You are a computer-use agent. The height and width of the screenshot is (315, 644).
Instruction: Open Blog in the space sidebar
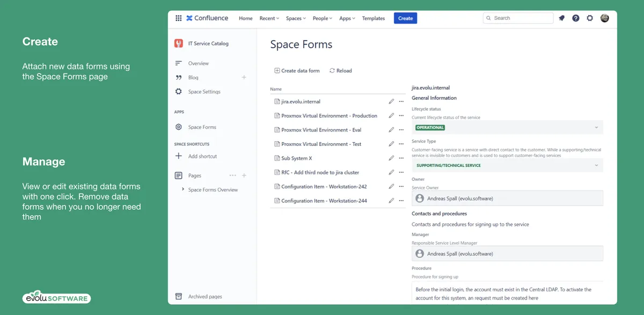click(193, 77)
